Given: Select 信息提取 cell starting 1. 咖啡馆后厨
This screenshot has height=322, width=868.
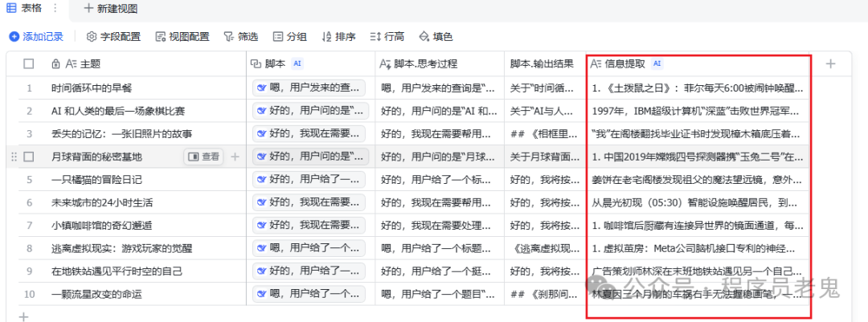Looking at the screenshot, I should 697,225.
